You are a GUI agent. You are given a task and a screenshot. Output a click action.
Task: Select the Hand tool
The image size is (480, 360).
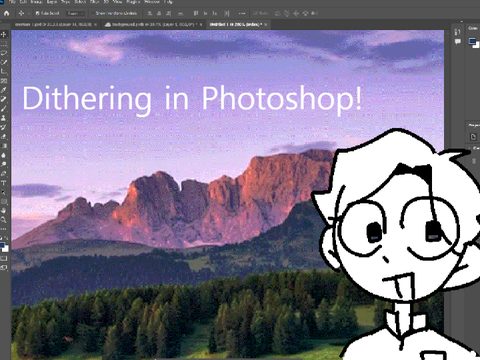click(x=4, y=211)
